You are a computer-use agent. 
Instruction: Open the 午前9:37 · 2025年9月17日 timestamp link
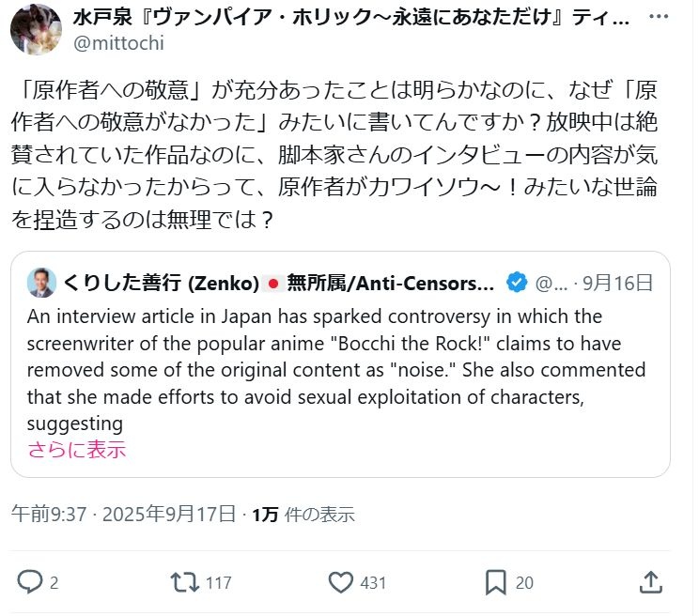(122, 514)
